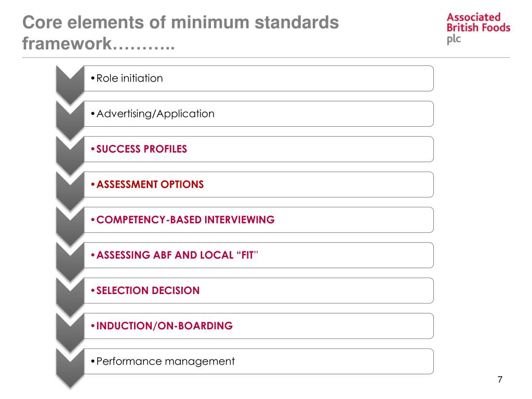Click the chevron beside Performance management
532x399 pixels.
tap(70, 365)
